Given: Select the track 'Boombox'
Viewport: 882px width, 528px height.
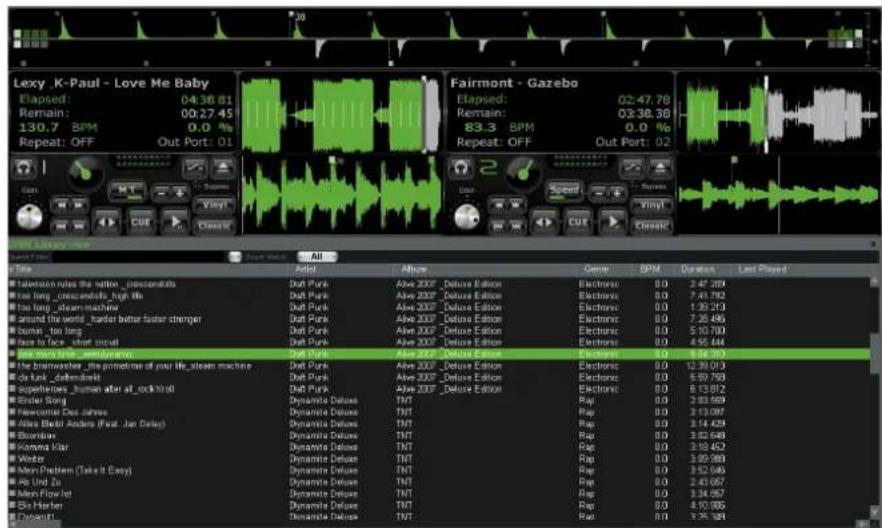Looking at the screenshot, I should point(37,435).
